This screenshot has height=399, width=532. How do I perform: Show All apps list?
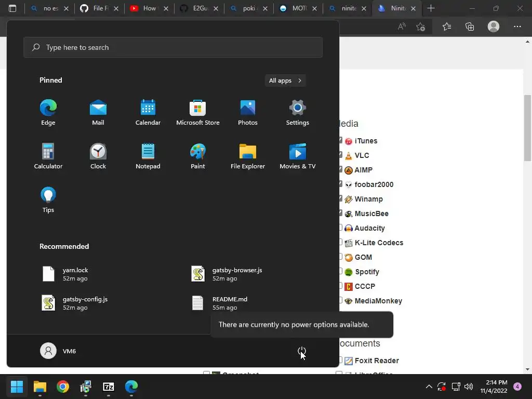click(x=285, y=81)
